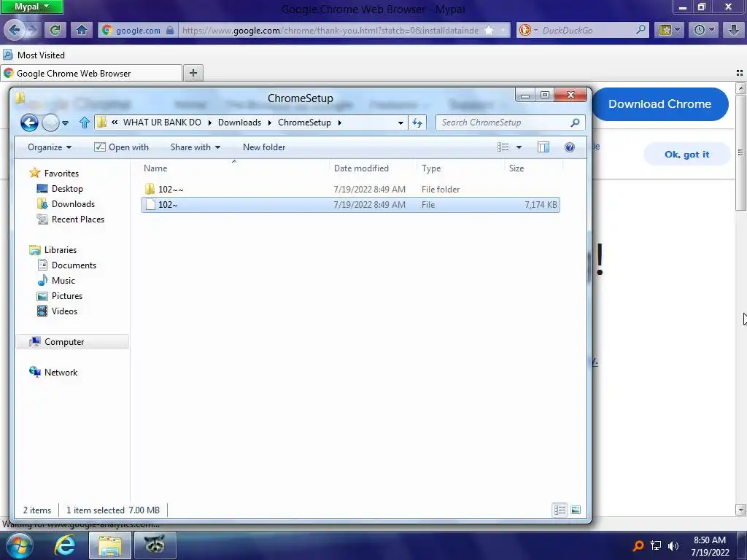Viewport: 747px width, 560px height.
Task: Expand the arrow after Downloads in breadcrumb
Action: 270,122
